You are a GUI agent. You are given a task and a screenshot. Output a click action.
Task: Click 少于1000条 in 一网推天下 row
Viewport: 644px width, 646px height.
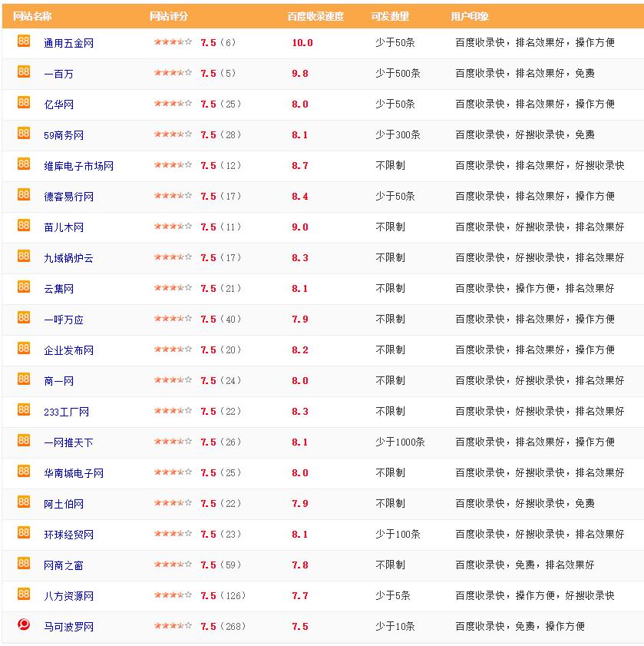tap(400, 442)
